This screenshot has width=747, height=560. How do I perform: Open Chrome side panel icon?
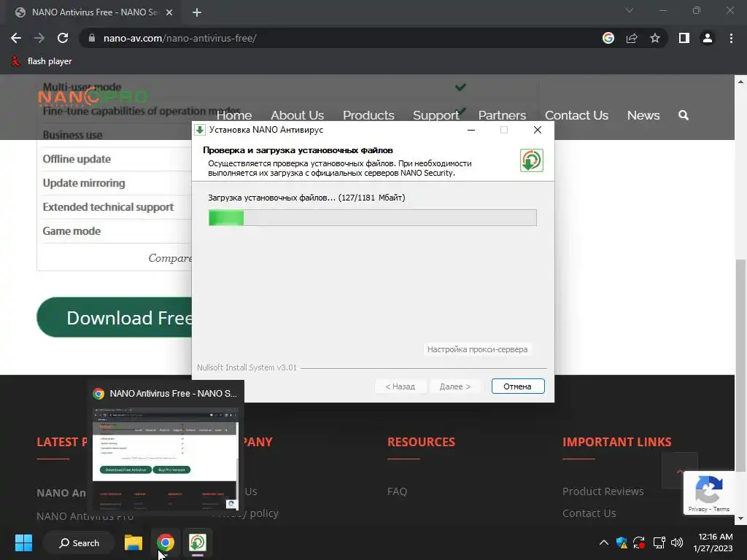pyautogui.click(x=684, y=38)
